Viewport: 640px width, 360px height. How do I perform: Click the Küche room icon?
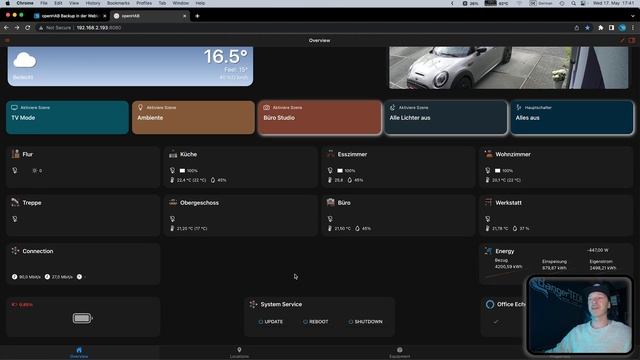coord(173,154)
